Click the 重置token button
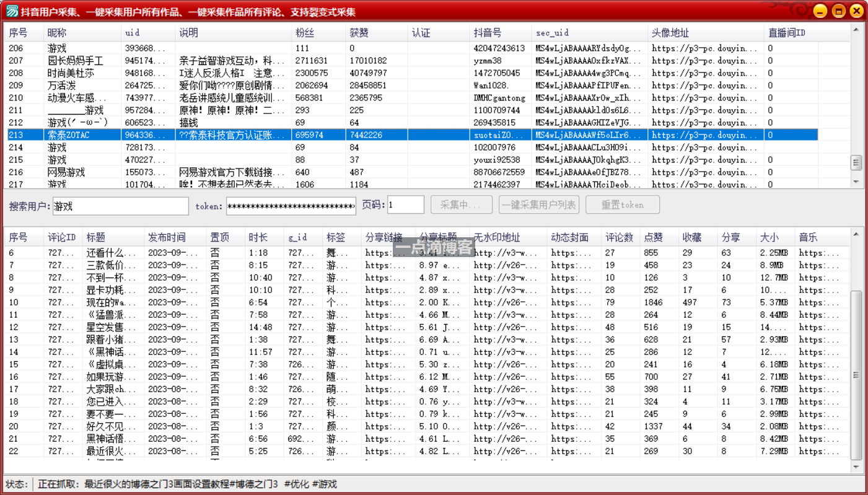 (623, 205)
